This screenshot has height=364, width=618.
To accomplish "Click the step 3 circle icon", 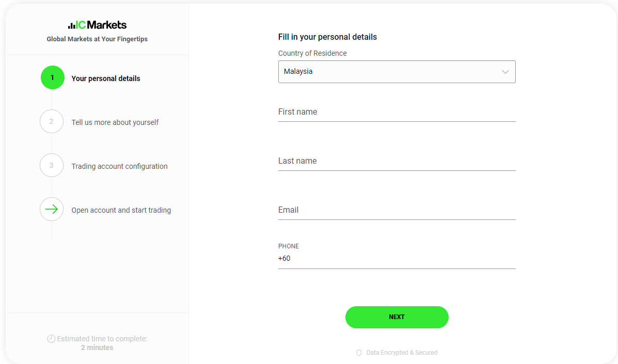I will pyautogui.click(x=52, y=165).
